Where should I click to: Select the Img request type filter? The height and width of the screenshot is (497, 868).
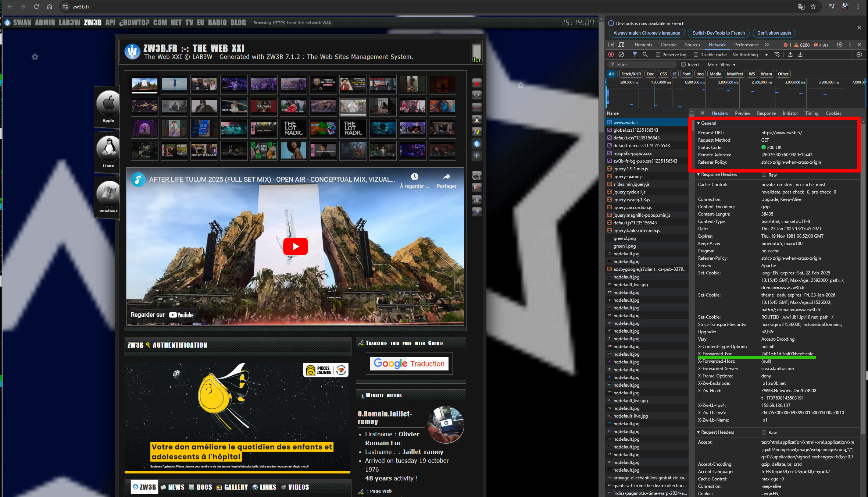click(x=700, y=74)
